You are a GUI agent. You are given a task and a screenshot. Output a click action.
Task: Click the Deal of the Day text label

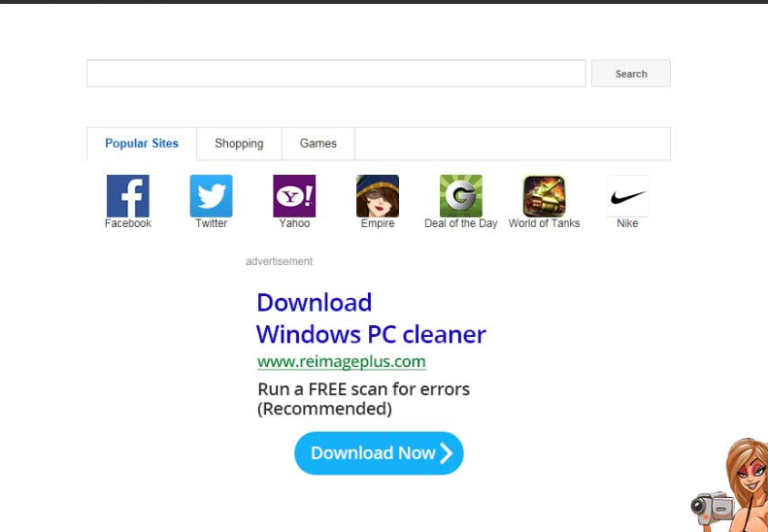[460, 224]
